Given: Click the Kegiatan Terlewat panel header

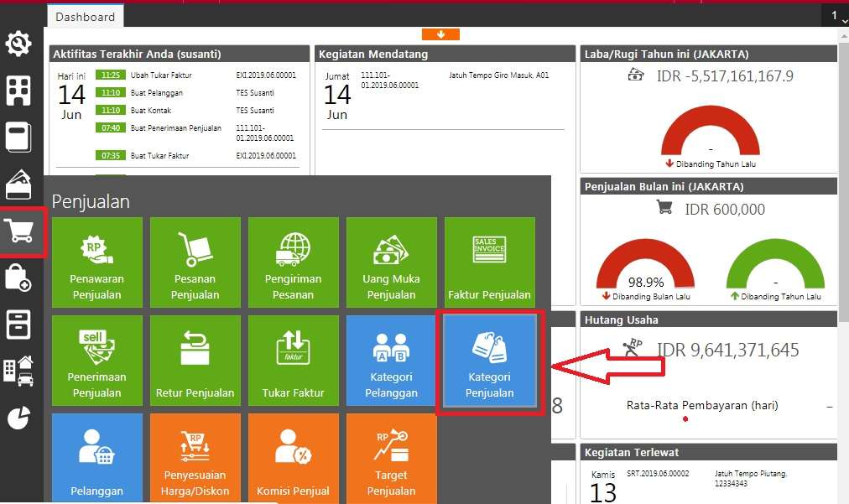Looking at the screenshot, I should (x=709, y=453).
